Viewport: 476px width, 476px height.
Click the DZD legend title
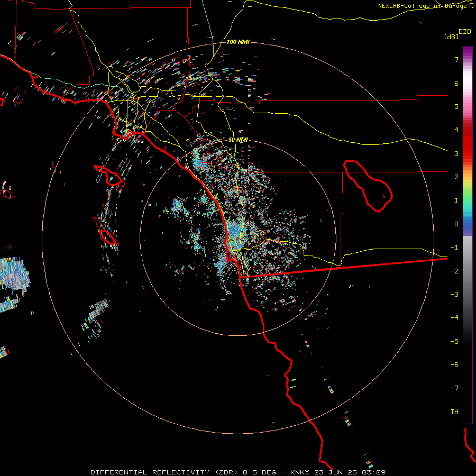(465, 32)
